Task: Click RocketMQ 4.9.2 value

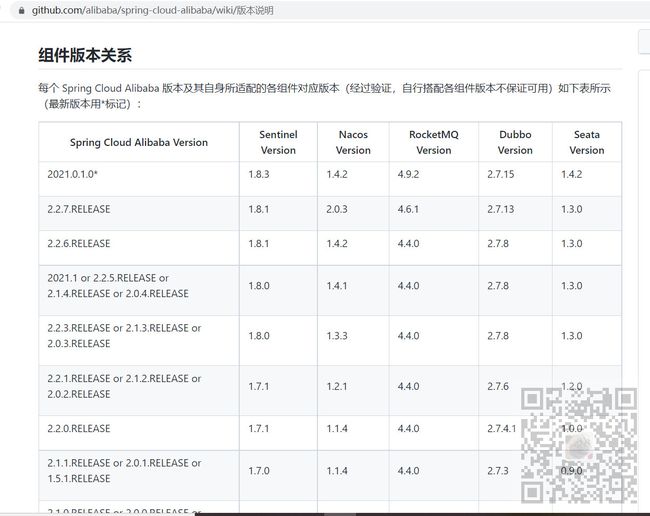Action: (408, 174)
